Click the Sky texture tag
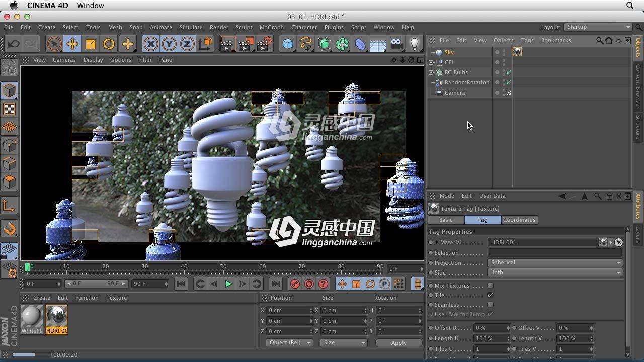The width and height of the screenshot is (644, 362). [517, 52]
